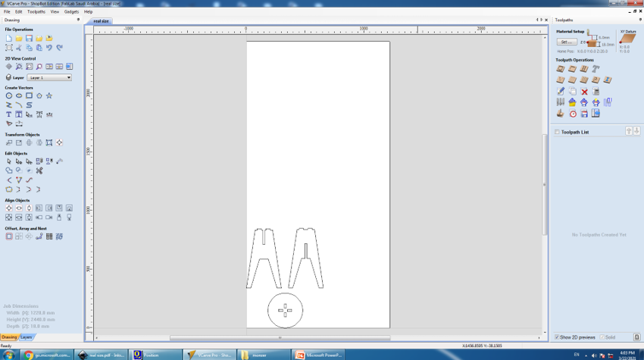Toggle the Solid preview checkbox
The height and width of the screenshot is (360, 644).
point(602,337)
